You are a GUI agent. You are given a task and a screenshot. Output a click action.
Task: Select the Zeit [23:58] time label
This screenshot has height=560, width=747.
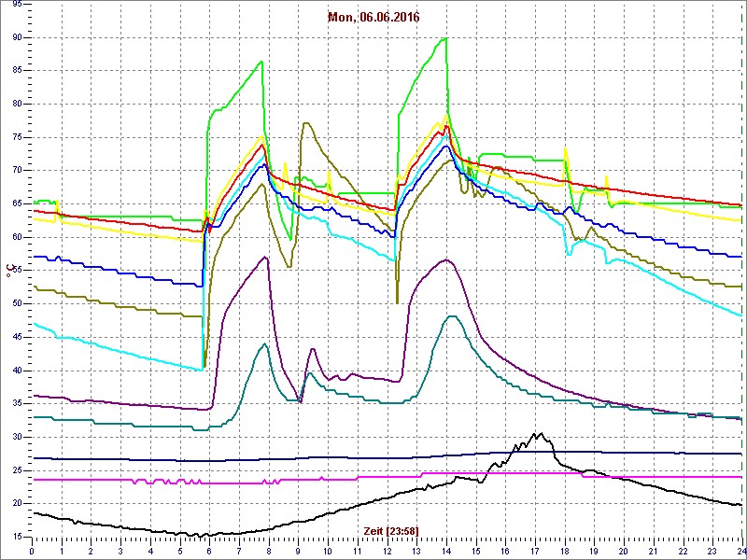(391, 530)
